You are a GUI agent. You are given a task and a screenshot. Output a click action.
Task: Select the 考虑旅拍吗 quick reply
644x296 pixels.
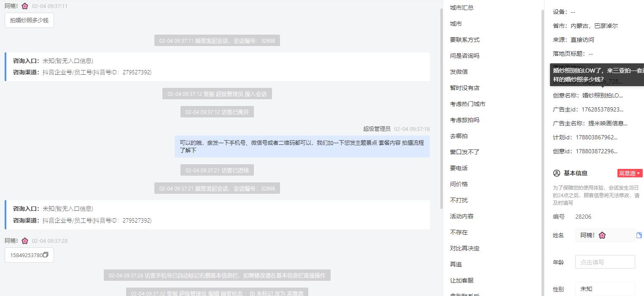464,120
